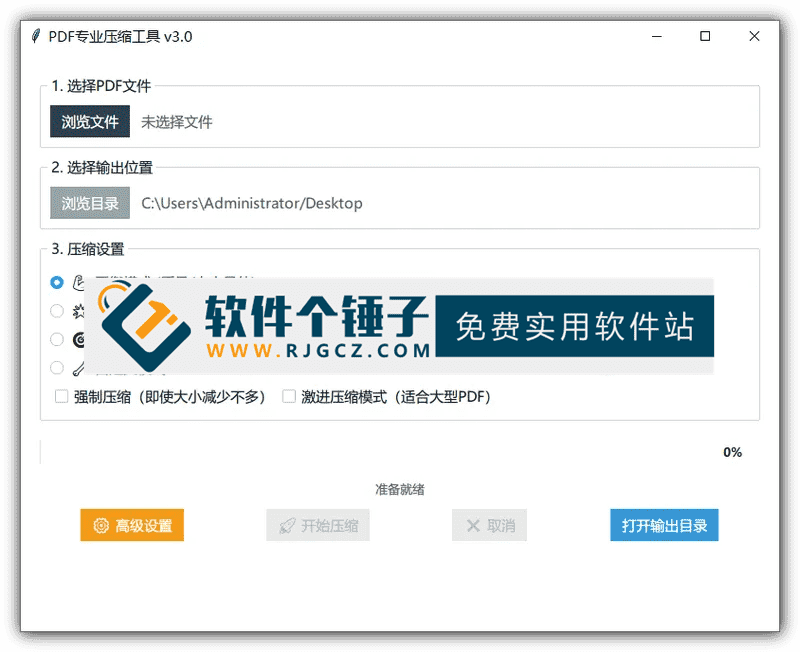Click 浏览文件 to choose a PDF
800x652 pixels.
coord(89,121)
